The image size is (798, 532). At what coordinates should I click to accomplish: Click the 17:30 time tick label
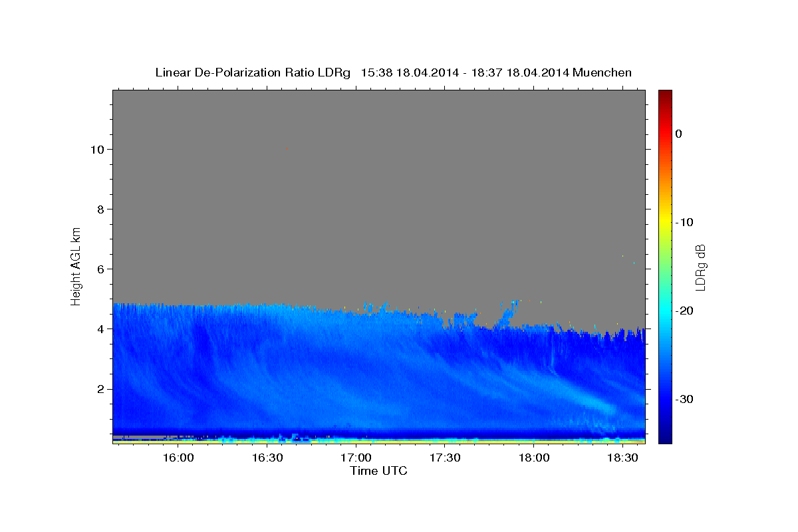click(445, 458)
